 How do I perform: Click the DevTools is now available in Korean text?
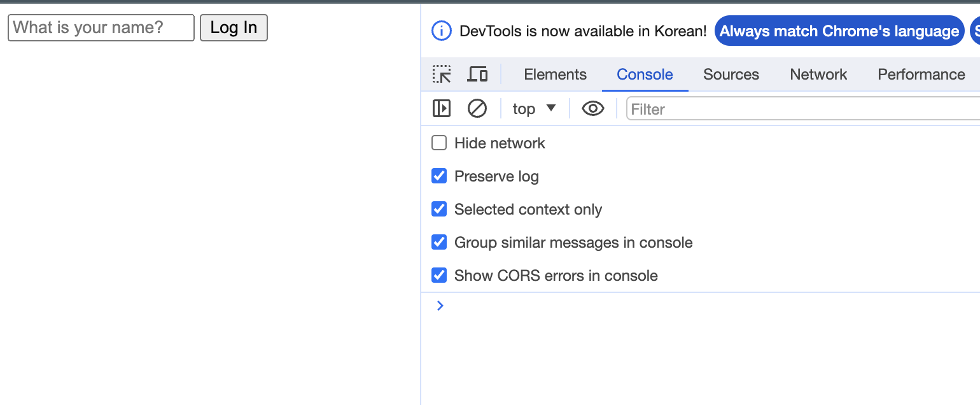point(583,31)
